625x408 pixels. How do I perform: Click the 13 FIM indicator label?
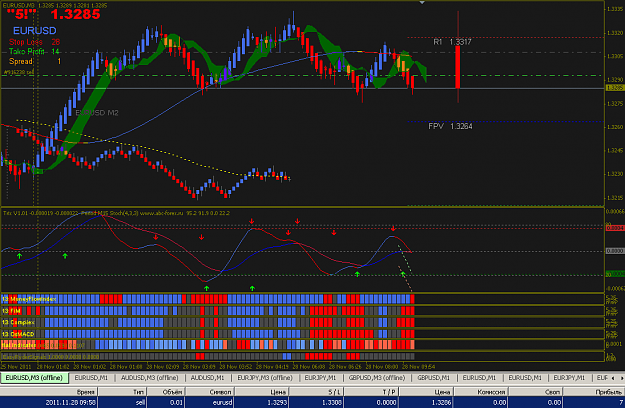point(12,311)
